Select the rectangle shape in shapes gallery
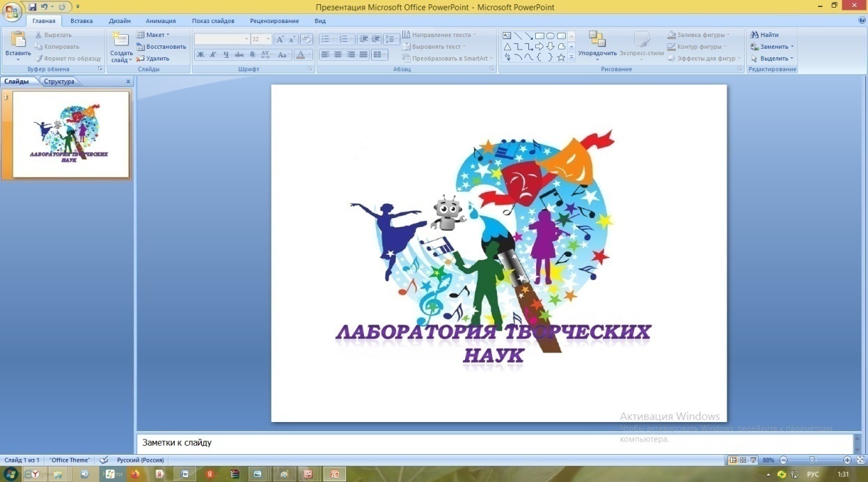 (x=539, y=36)
